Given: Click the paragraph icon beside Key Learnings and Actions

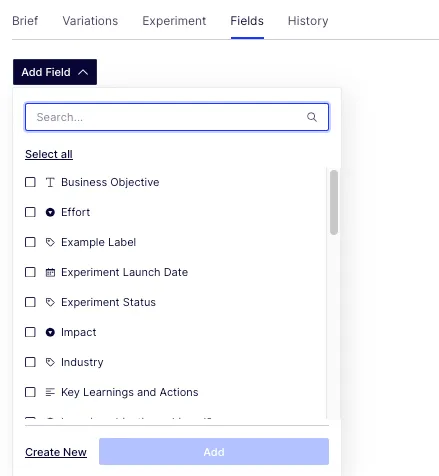Looking at the screenshot, I should [x=50, y=392].
